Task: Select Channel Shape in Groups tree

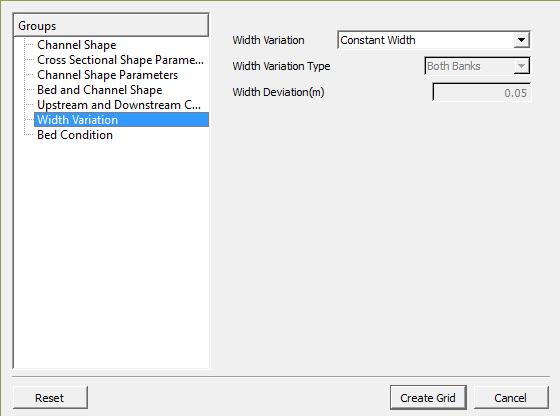Action: coord(76,45)
